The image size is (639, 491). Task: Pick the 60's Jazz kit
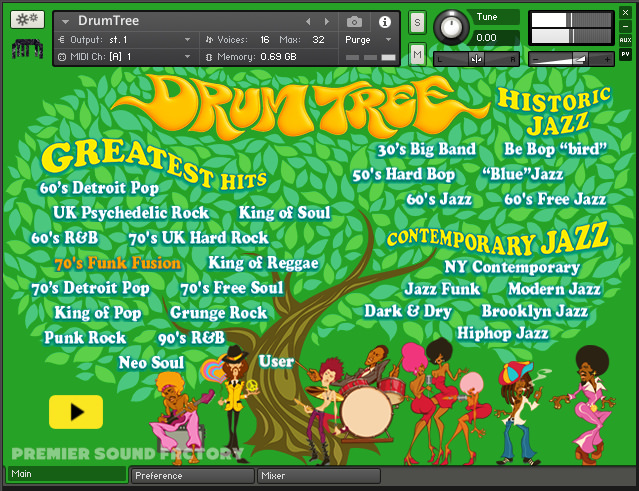click(439, 200)
